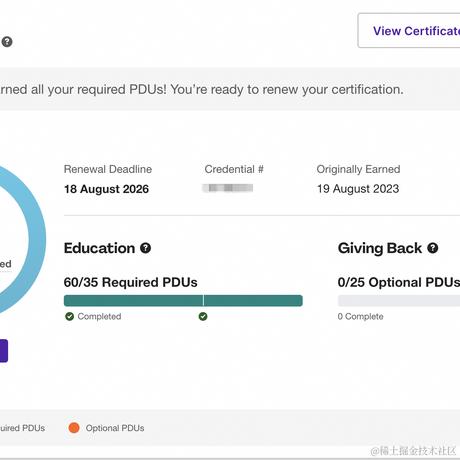Click the Giving Back optional PDUs progress bar
The height and width of the screenshot is (460, 460).
(x=399, y=301)
